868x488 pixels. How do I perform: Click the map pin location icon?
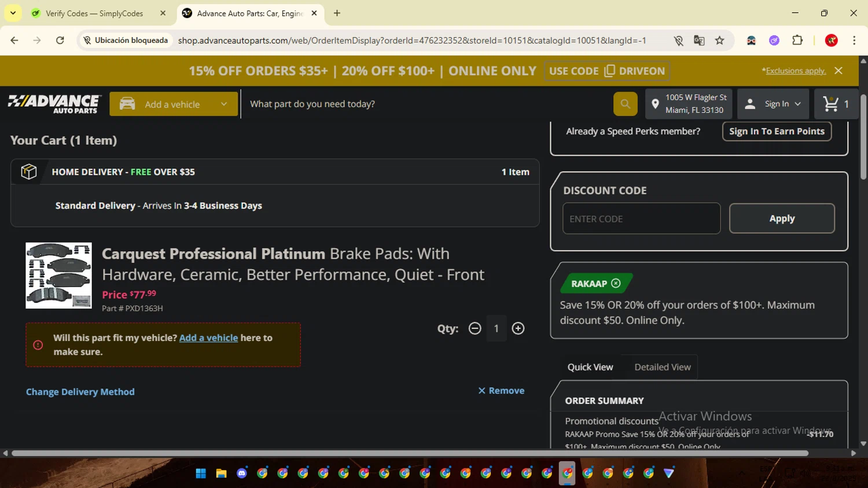click(655, 104)
